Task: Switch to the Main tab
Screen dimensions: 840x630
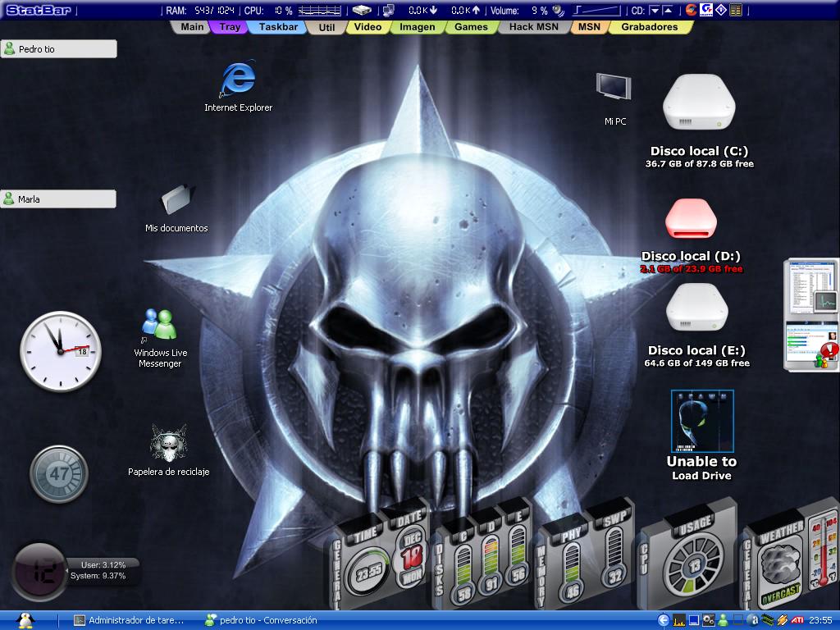Action: [191, 27]
